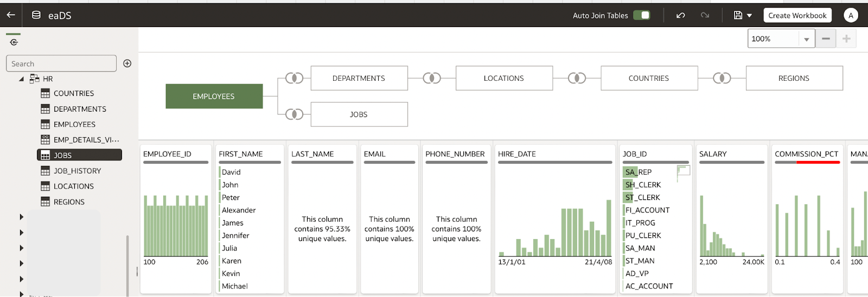The height and width of the screenshot is (297, 868).
Task: Select the PHONE_NUMBER column header
Action: [455, 154]
